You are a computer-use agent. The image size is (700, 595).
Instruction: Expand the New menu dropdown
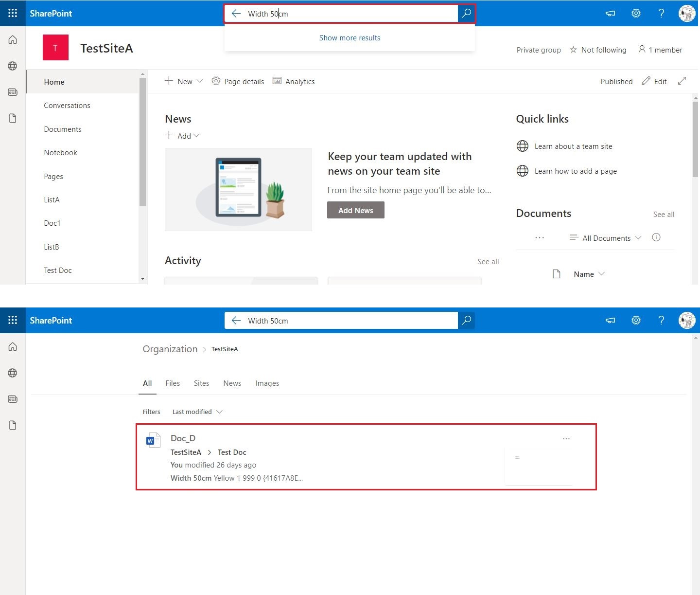(x=199, y=81)
